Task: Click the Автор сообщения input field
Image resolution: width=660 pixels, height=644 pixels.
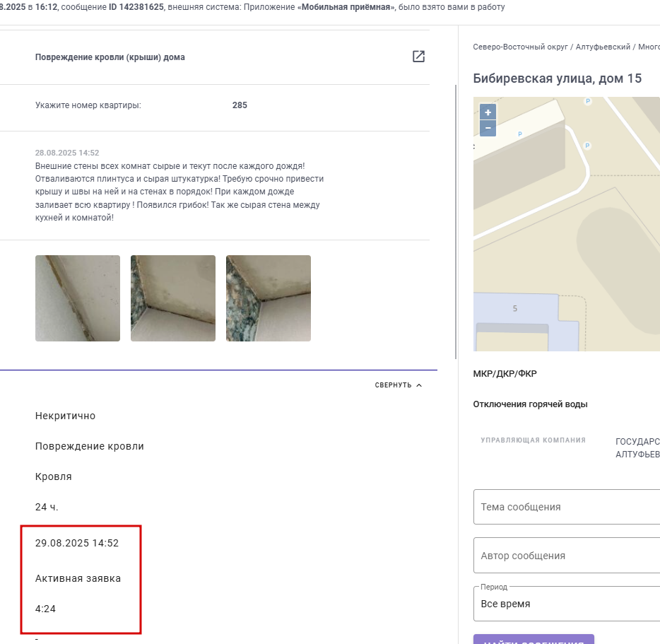Action: point(567,556)
